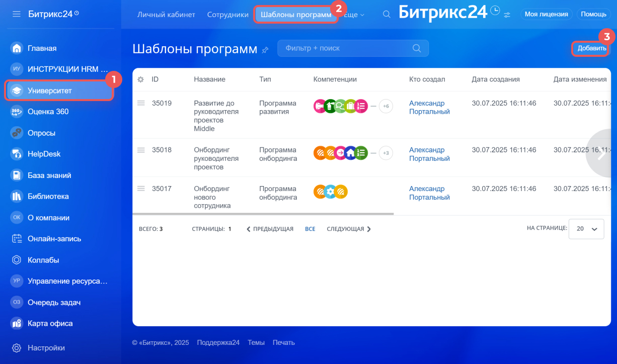Viewport: 617px width, 364px height.
Task: Sort by the Кто создал column header
Action: click(427, 79)
